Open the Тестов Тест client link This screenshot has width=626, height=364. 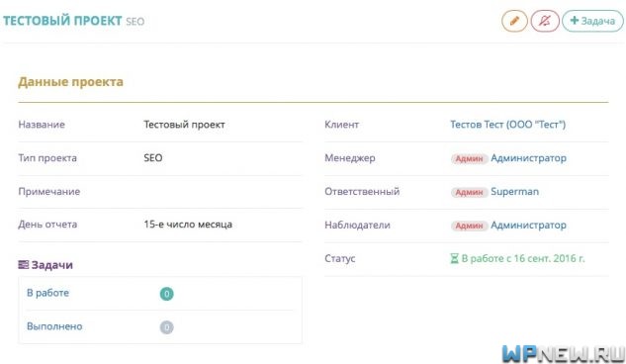(x=508, y=125)
